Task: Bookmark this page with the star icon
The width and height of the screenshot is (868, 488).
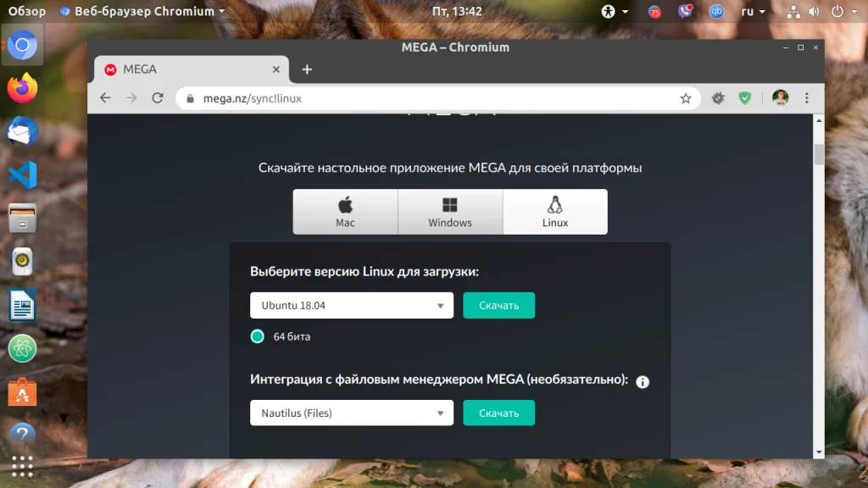Action: [x=686, y=98]
